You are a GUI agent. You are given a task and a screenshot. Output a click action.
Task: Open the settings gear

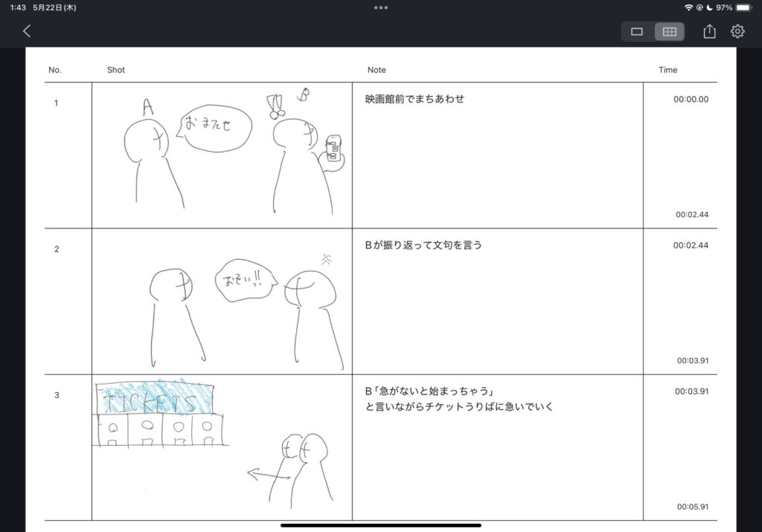click(x=737, y=31)
